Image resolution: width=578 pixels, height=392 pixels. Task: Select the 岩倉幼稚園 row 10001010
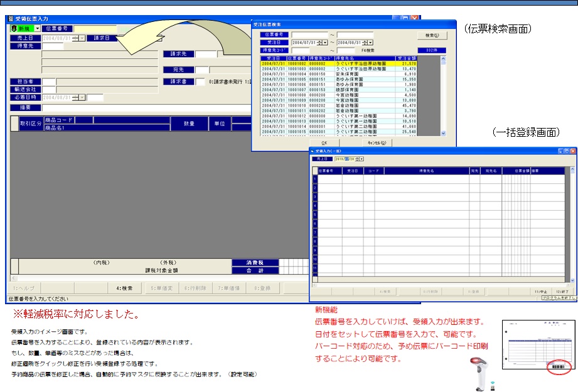tap(339, 105)
